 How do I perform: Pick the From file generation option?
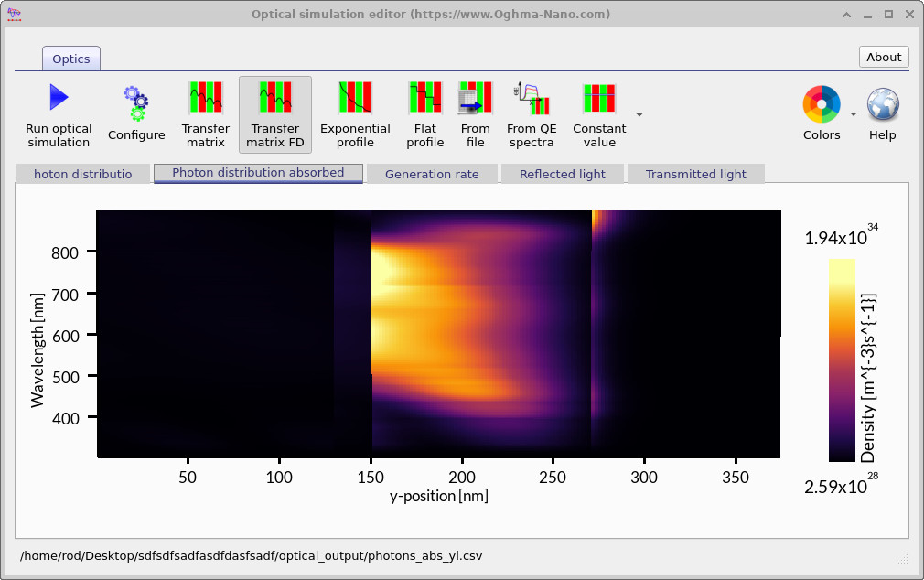pyautogui.click(x=475, y=98)
